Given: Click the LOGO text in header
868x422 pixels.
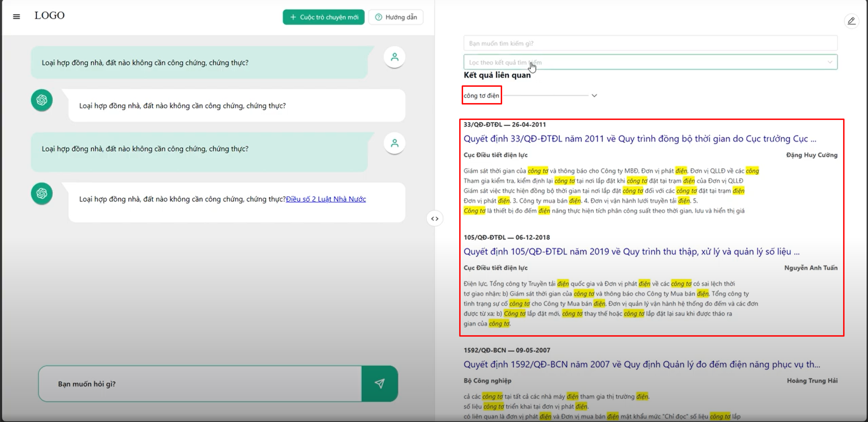Looking at the screenshot, I should click(x=49, y=15).
